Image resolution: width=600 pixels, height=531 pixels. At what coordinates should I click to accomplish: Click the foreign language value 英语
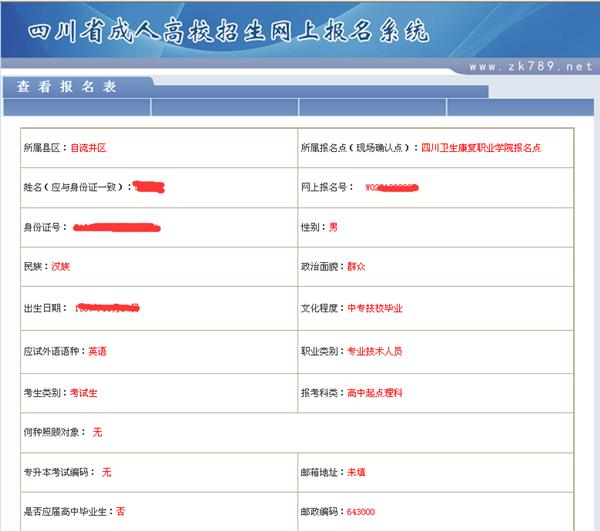click(x=97, y=352)
